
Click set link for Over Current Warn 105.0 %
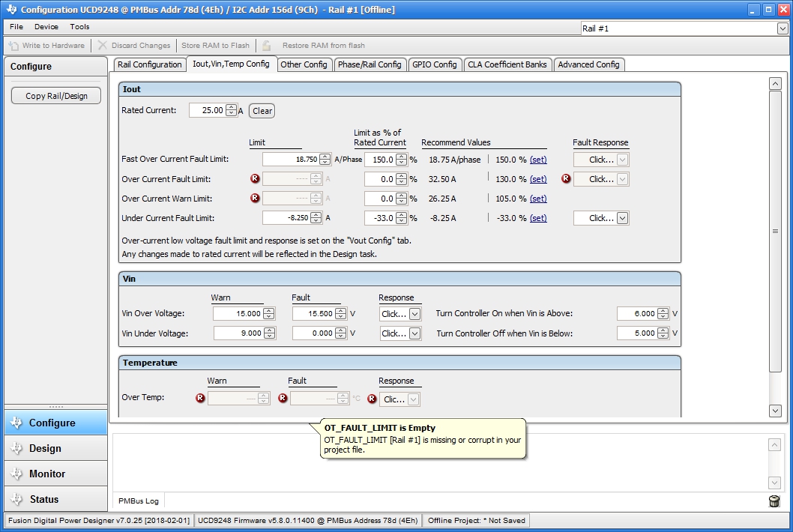538,199
